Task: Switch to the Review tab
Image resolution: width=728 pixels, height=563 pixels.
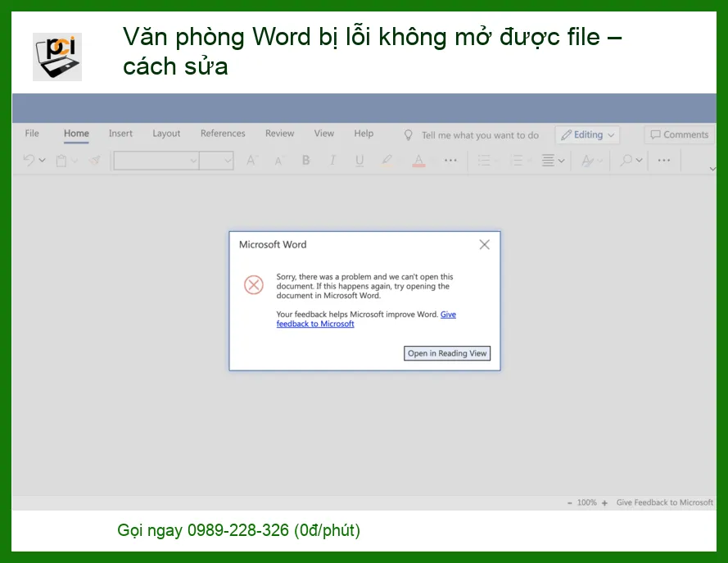Action: (x=279, y=134)
